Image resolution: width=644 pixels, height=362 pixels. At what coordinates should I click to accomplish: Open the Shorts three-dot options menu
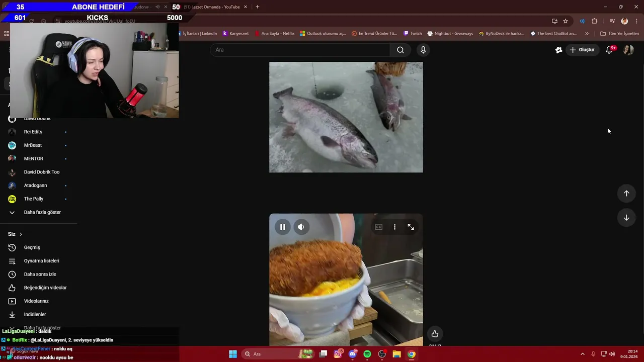click(394, 227)
